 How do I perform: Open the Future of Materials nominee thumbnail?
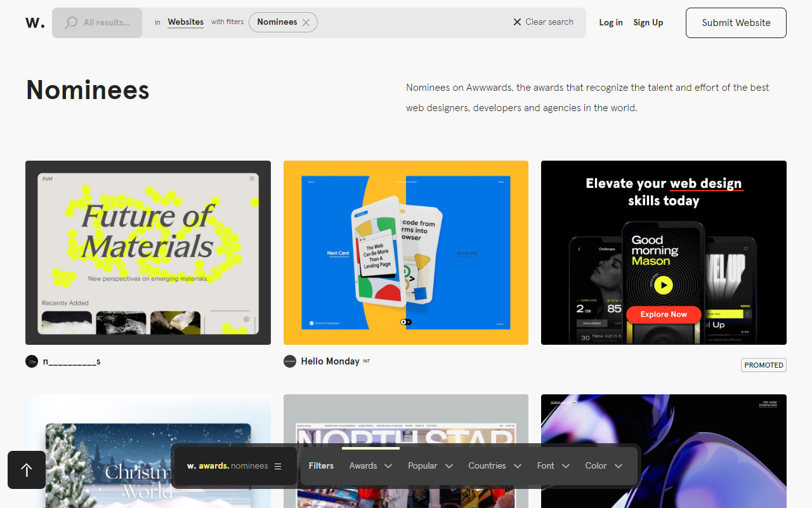click(x=148, y=252)
